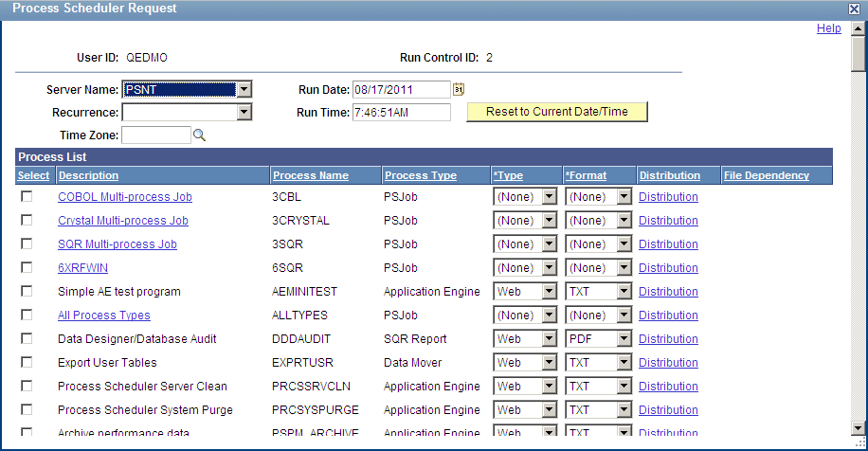The width and height of the screenshot is (868, 451).
Task: Sort by the Process Type column header
Action: pyautogui.click(x=421, y=175)
